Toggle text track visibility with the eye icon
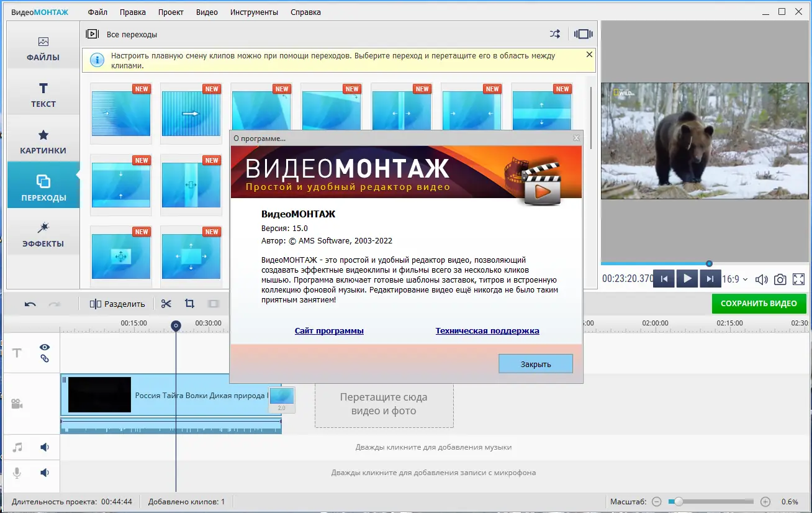Viewport: 812px width, 513px height. [45, 347]
